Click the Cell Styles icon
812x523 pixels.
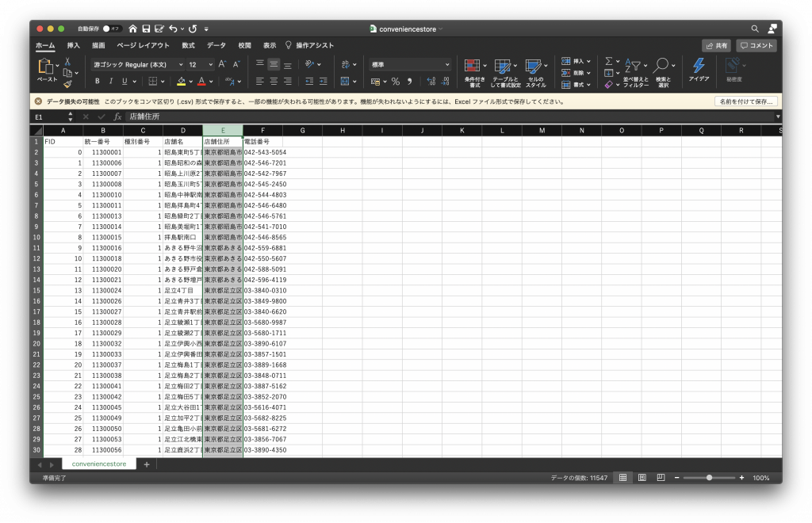[x=533, y=67]
